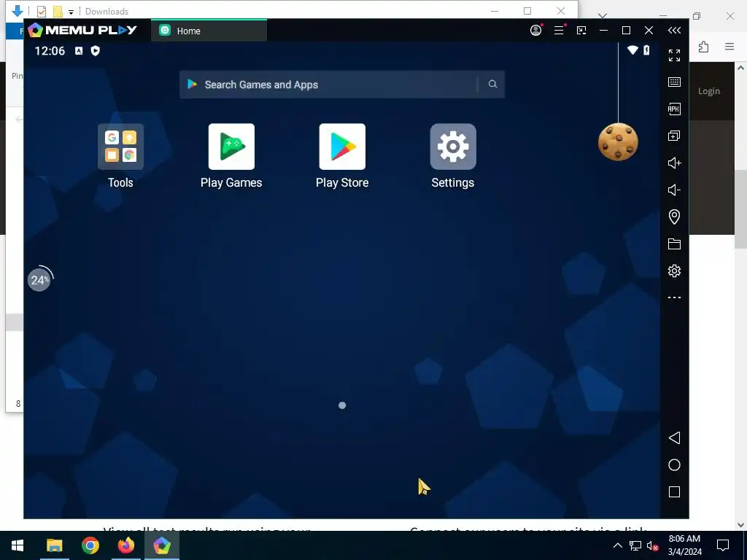Viewport: 747px width, 560px height.
Task: Show more sidebar tools via three dots
Action: pyautogui.click(x=674, y=297)
